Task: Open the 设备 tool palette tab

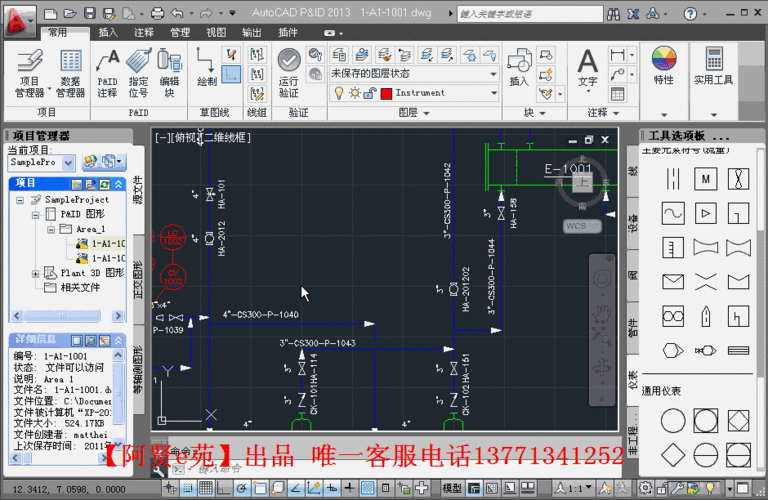Action: (633, 223)
